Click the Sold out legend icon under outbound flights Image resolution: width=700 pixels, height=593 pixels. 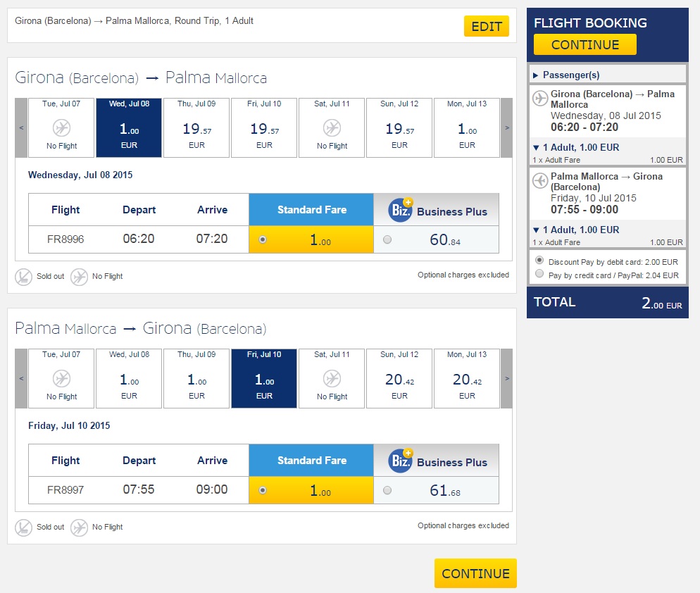(23, 277)
